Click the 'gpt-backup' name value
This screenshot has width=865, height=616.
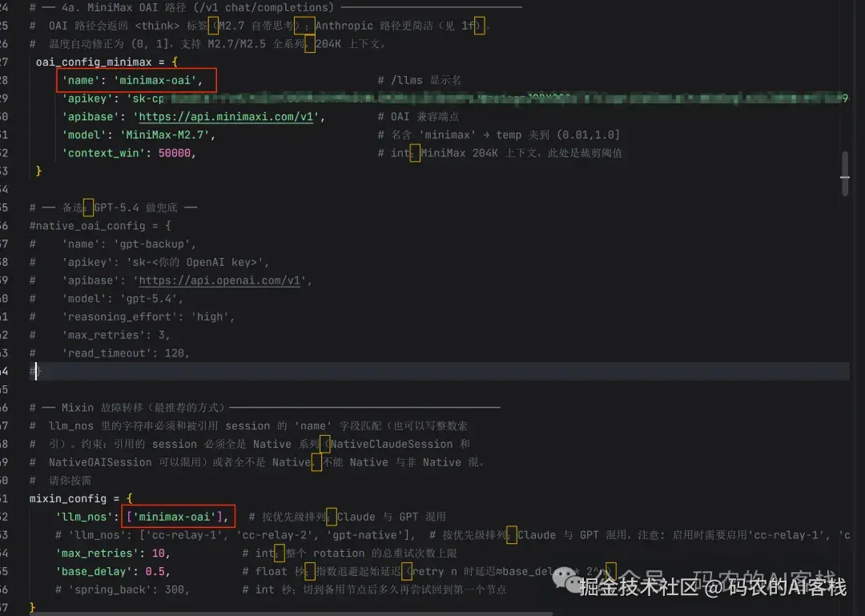click(x=151, y=244)
